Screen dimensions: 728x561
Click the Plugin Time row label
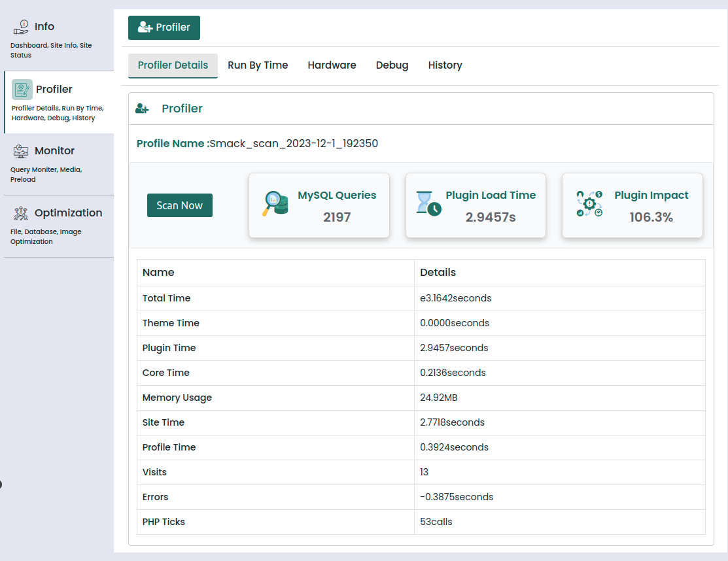coord(169,348)
